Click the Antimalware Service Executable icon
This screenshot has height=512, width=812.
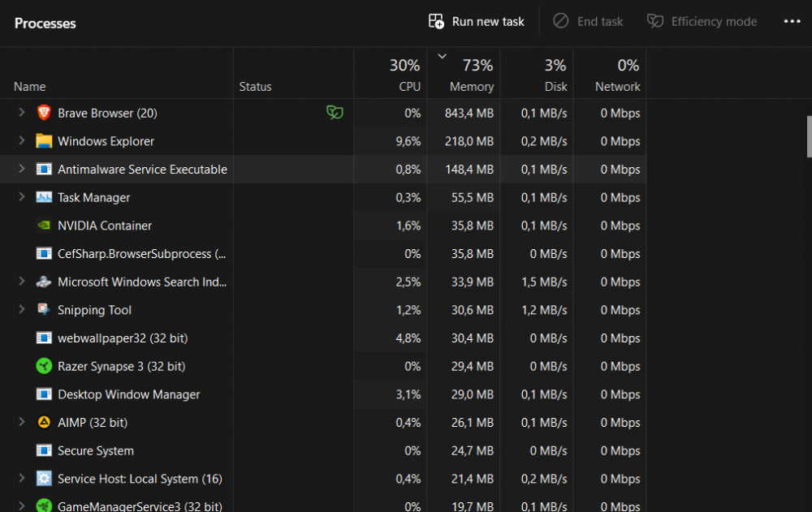point(44,170)
